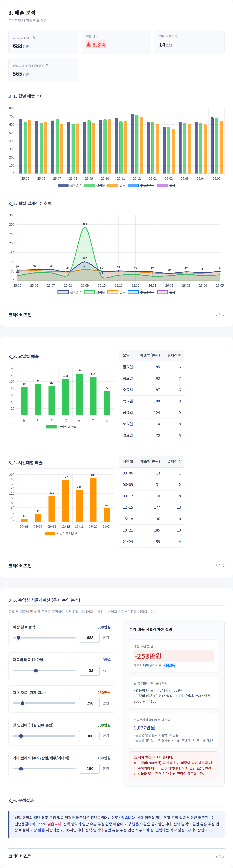
Task: Click the 월 임차료 slider handle
Action: click(x=23, y=703)
